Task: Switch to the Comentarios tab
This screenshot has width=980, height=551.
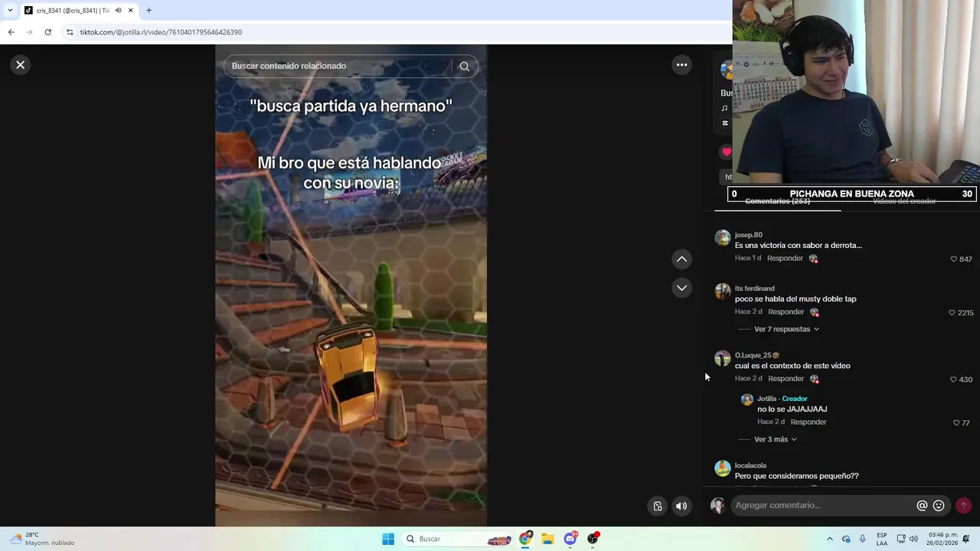Action: coord(777,201)
